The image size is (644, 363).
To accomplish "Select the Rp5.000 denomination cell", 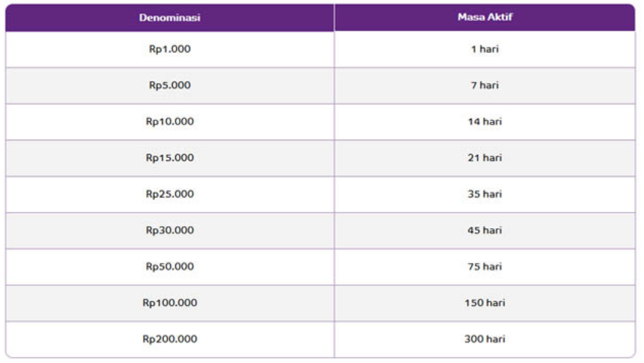I will (170, 86).
